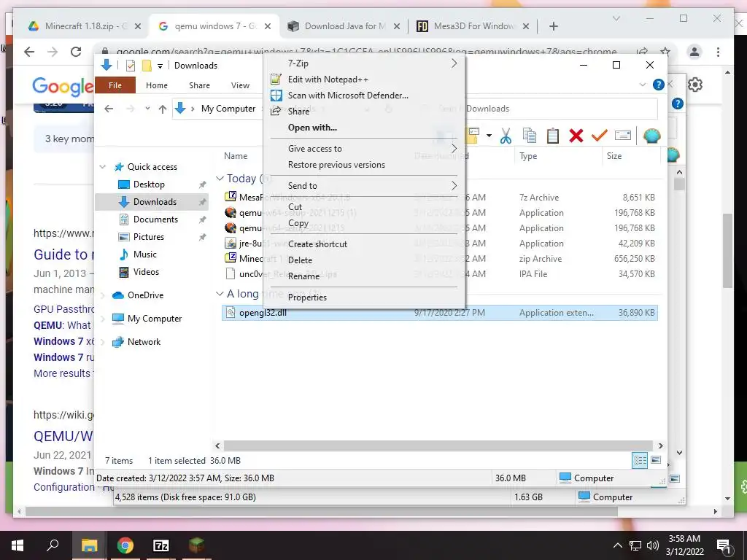
Task: Open a new Chrome tab
Action: [x=553, y=26]
